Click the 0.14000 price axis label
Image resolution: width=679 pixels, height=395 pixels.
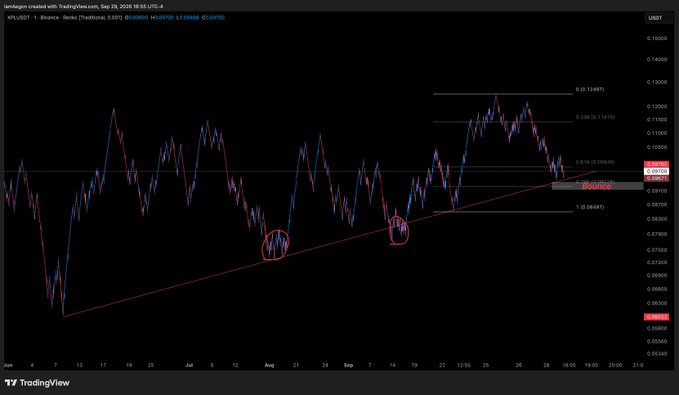click(x=657, y=59)
